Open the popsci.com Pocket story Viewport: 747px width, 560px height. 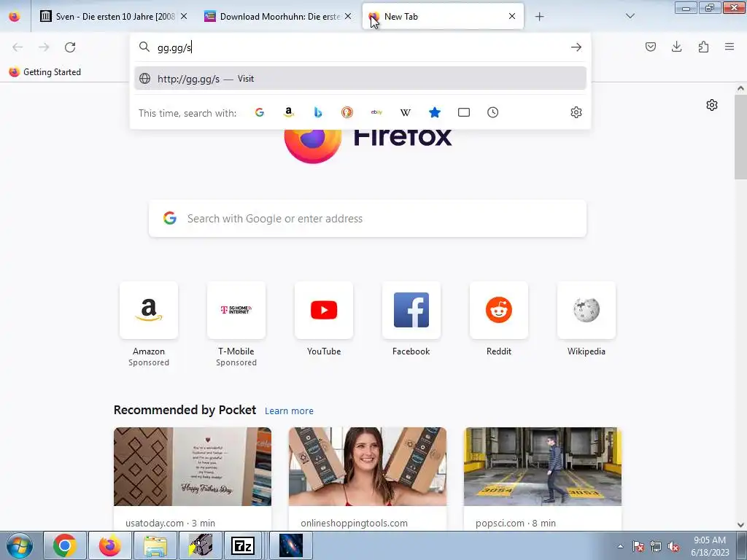(x=543, y=478)
